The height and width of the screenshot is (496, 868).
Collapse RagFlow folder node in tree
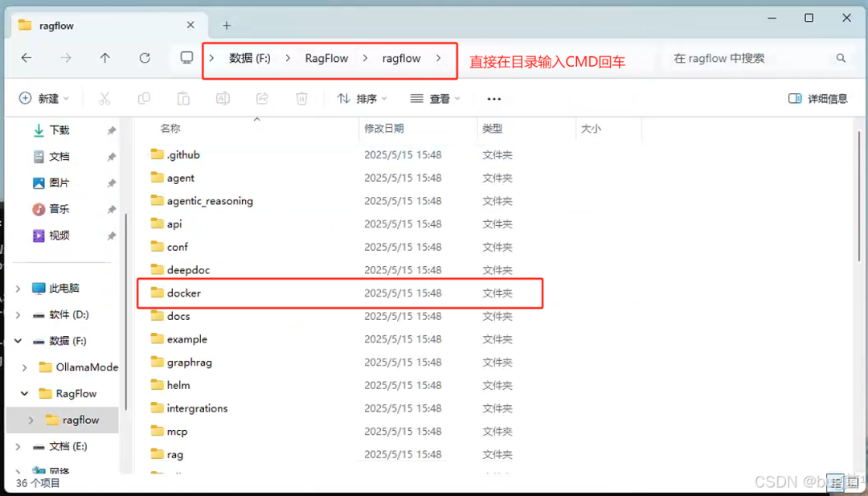coord(24,394)
